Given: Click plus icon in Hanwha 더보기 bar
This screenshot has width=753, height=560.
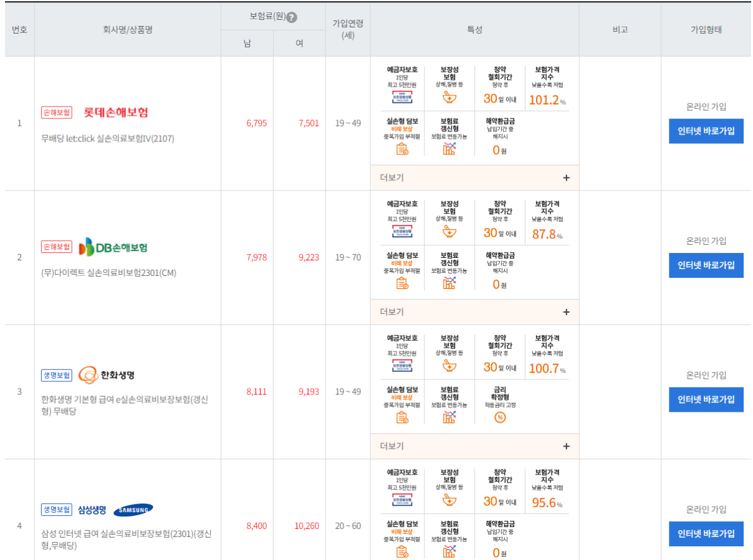Looking at the screenshot, I should tap(566, 446).
